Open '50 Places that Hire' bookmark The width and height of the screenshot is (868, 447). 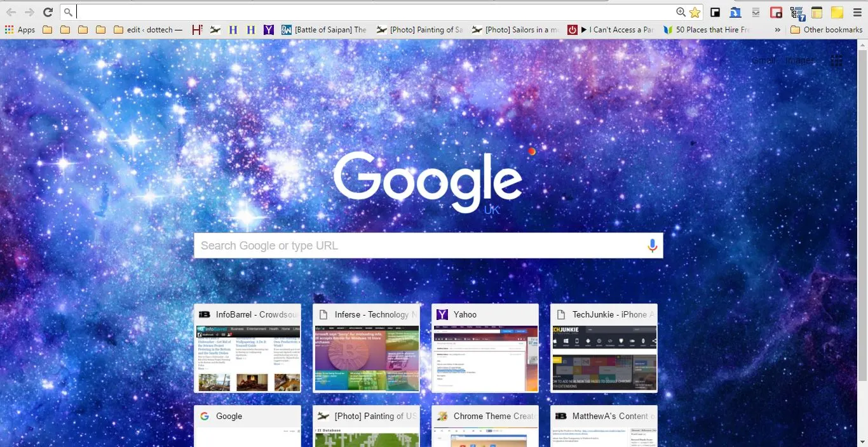pos(706,30)
